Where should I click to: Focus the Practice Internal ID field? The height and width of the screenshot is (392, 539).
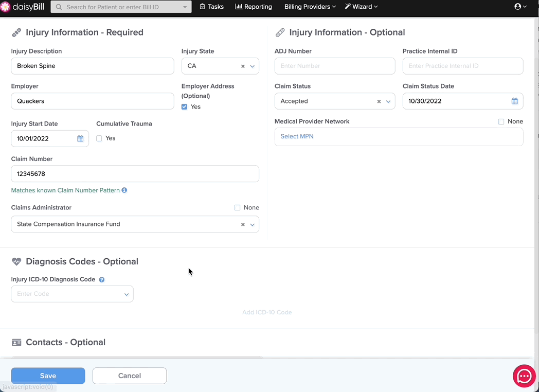pyautogui.click(x=463, y=66)
